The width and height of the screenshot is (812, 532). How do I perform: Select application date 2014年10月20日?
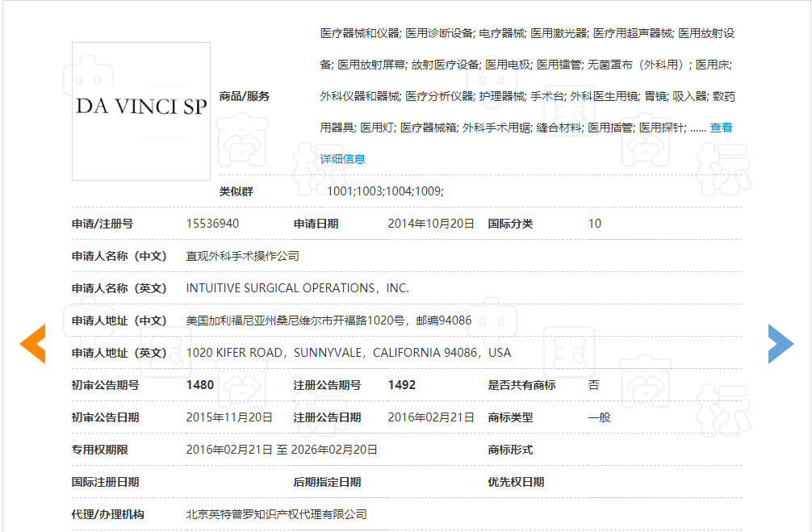pos(431,224)
